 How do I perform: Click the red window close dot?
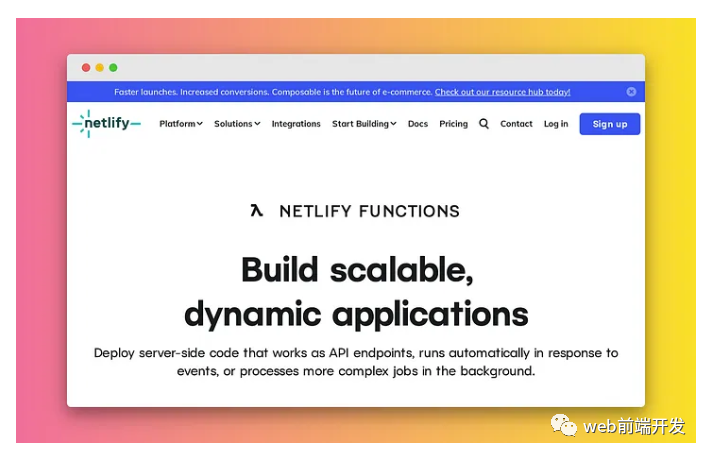[86, 68]
